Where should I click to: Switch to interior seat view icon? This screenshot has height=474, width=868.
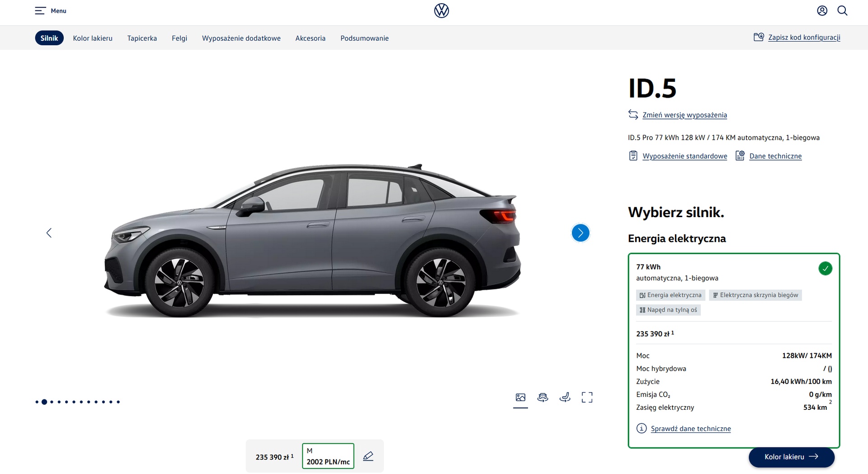[565, 398]
